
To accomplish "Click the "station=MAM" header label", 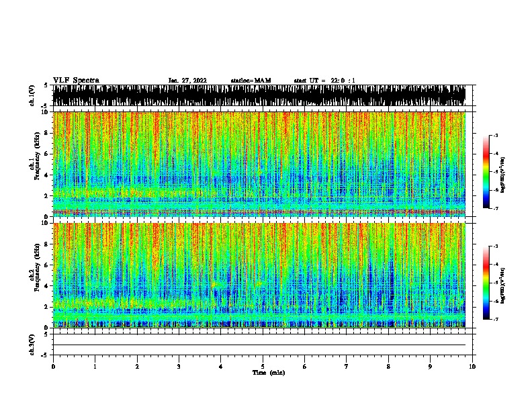I will (x=251, y=81).
